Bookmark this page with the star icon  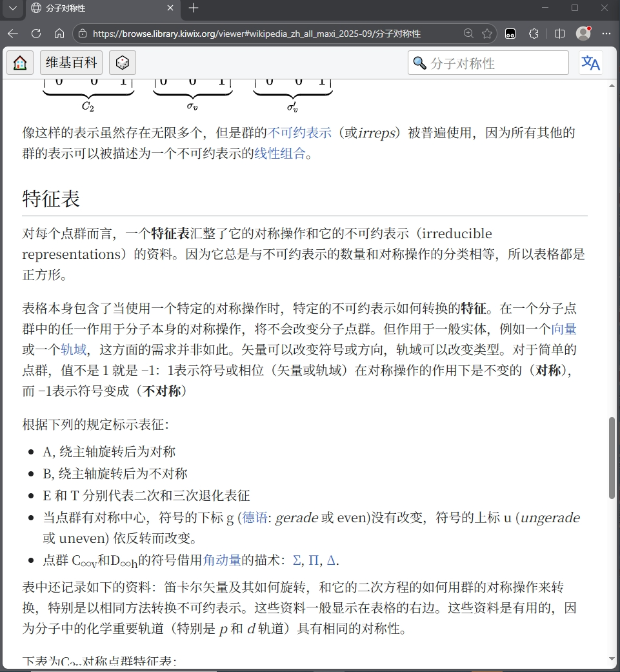coord(487,34)
